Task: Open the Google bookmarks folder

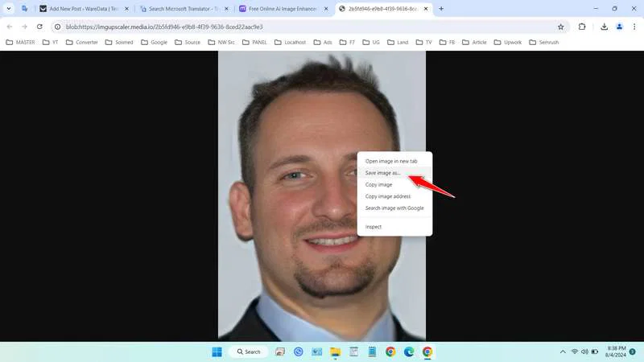Action: [154, 43]
